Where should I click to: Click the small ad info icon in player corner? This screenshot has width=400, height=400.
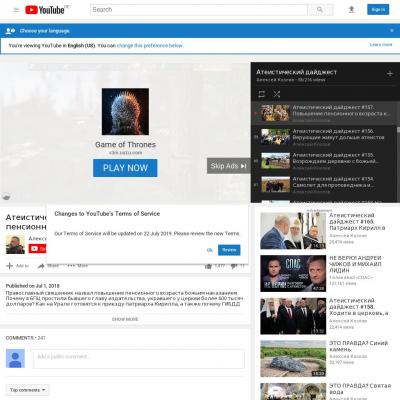click(6, 197)
